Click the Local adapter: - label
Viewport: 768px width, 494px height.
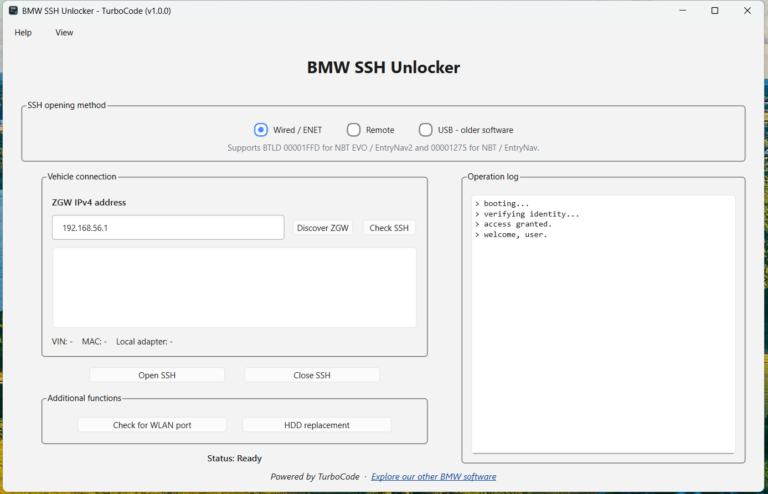[x=144, y=342]
